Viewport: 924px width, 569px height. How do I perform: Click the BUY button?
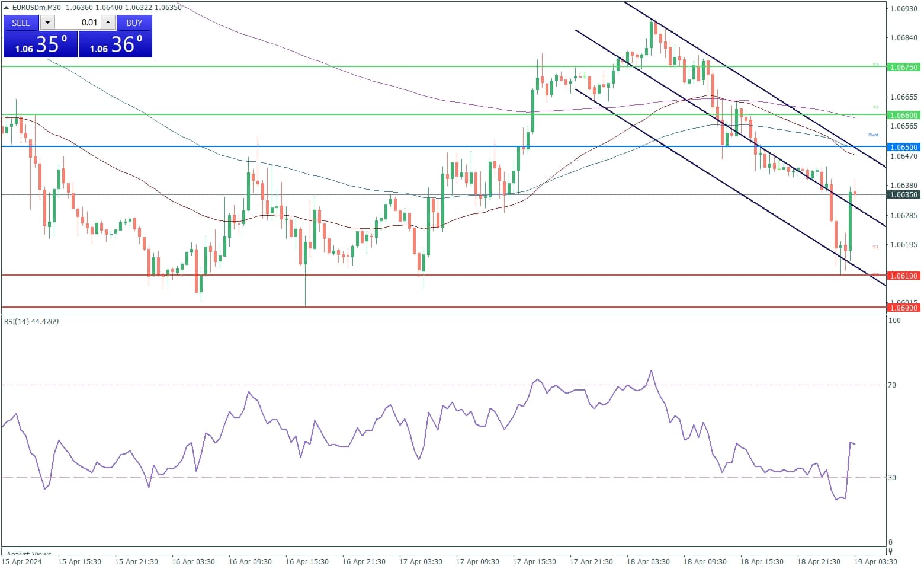click(x=134, y=23)
